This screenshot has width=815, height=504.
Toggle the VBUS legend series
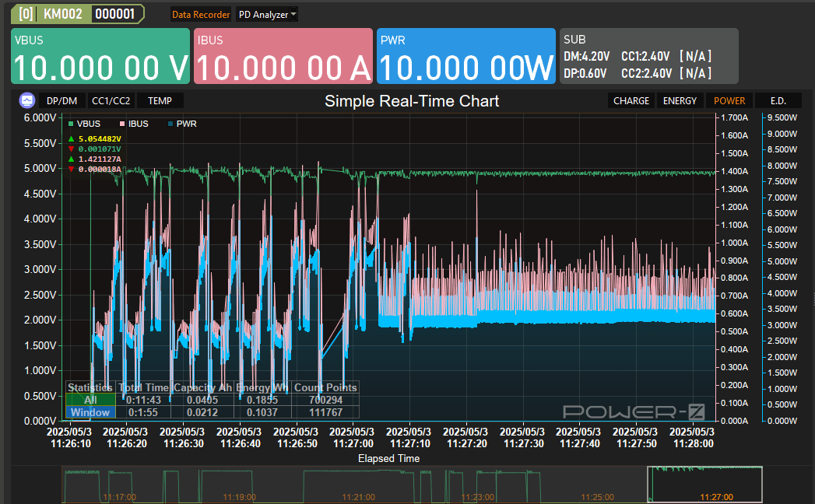[84, 124]
